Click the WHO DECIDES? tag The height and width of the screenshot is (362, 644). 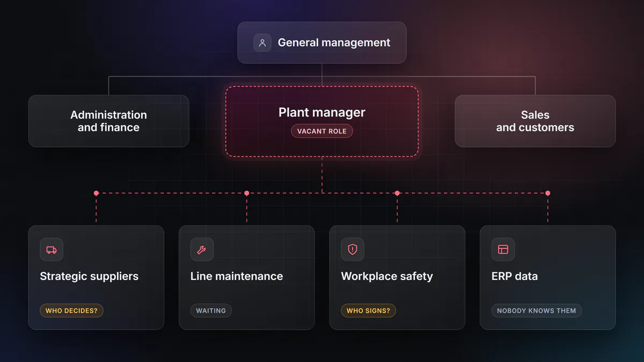click(71, 311)
